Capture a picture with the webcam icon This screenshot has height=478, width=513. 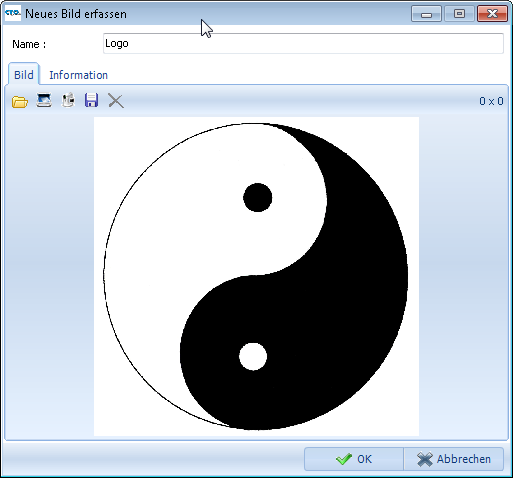68,100
